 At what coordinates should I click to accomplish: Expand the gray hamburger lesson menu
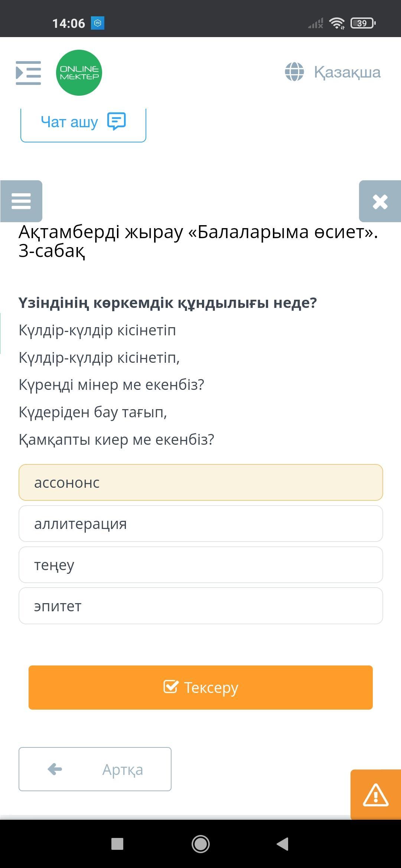[21, 201]
